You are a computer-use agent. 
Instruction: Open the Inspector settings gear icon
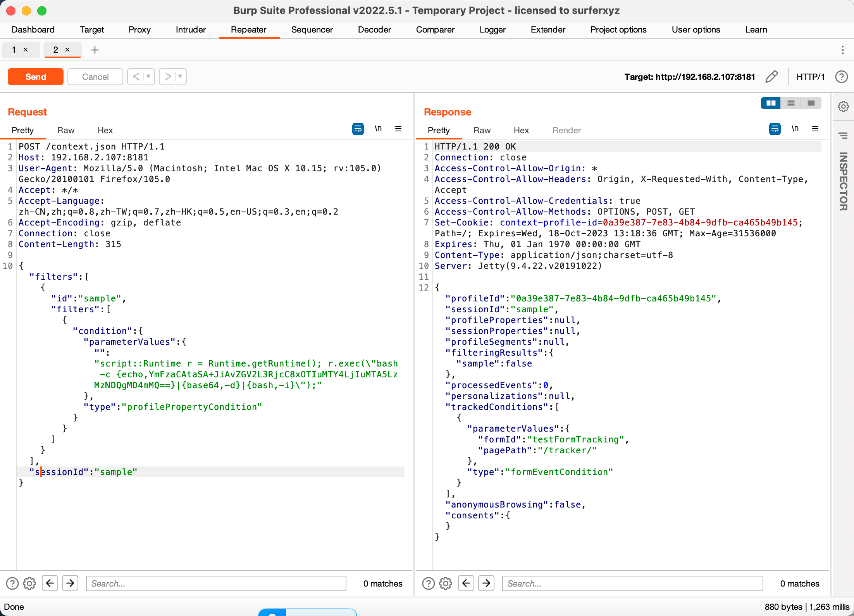click(843, 107)
